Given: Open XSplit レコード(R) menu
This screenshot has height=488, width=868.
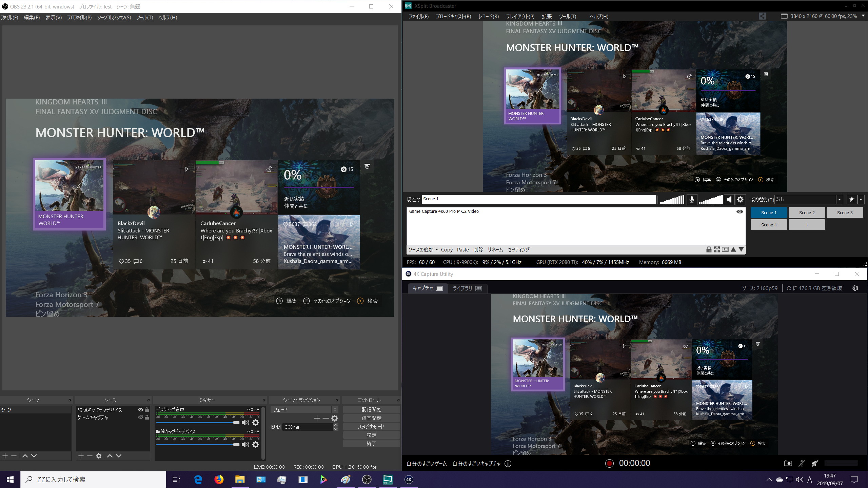Looking at the screenshot, I should click(489, 16).
